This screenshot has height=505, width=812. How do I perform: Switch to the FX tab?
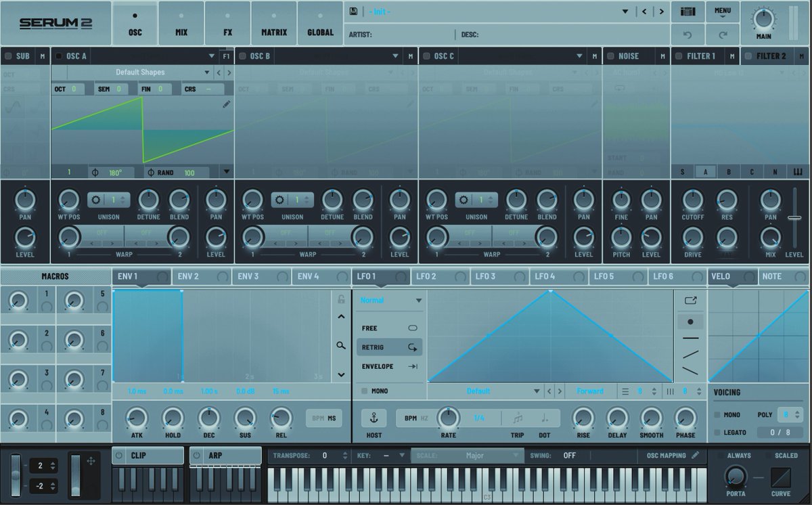point(227,24)
